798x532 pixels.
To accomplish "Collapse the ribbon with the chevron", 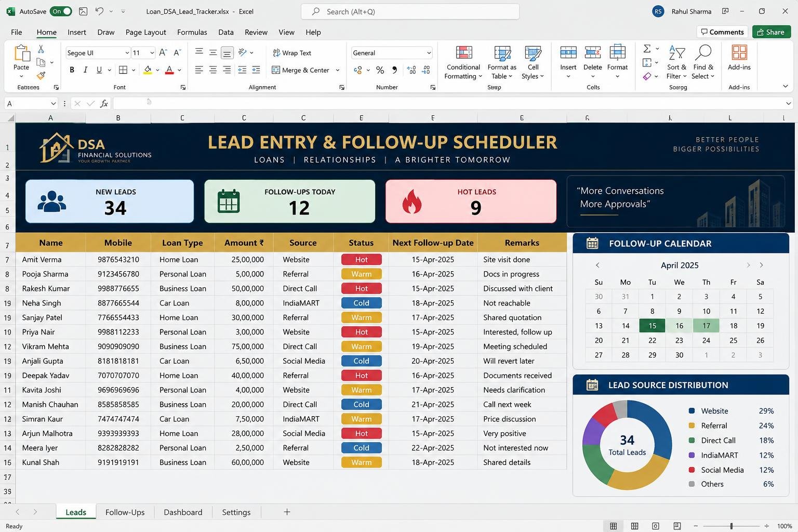I will (786, 87).
